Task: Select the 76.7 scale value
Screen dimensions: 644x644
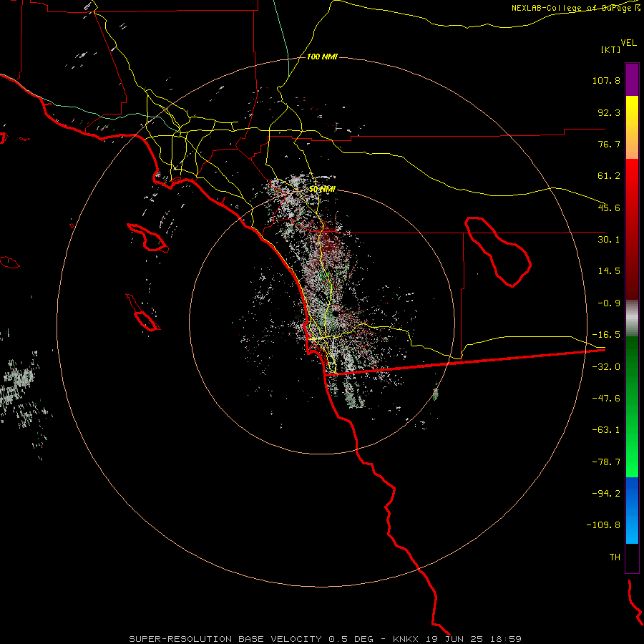Action: pos(609,144)
